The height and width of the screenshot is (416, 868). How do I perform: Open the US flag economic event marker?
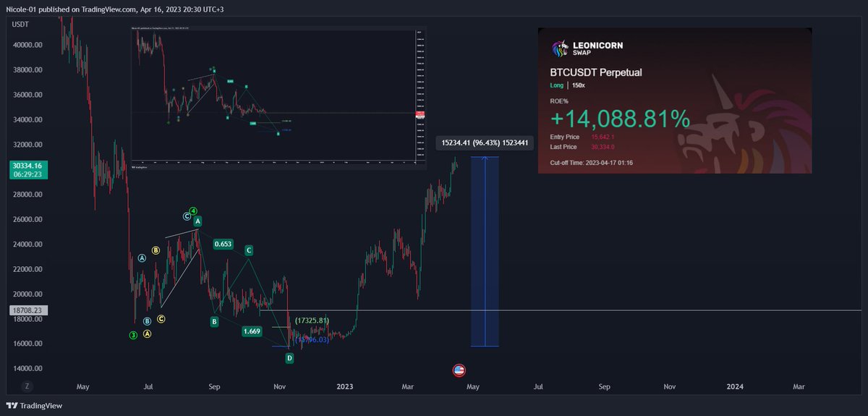[459, 370]
